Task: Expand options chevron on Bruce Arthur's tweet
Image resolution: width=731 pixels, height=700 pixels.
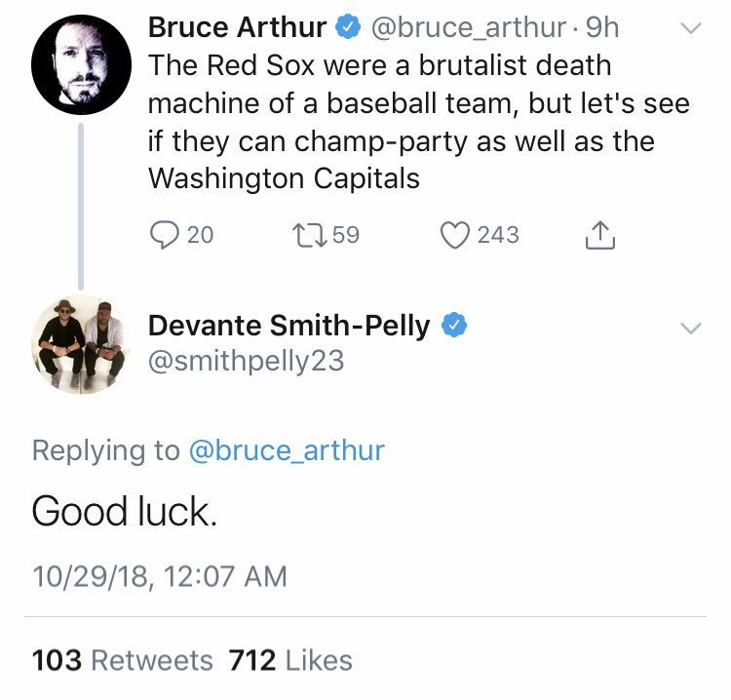Action: click(x=689, y=30)
